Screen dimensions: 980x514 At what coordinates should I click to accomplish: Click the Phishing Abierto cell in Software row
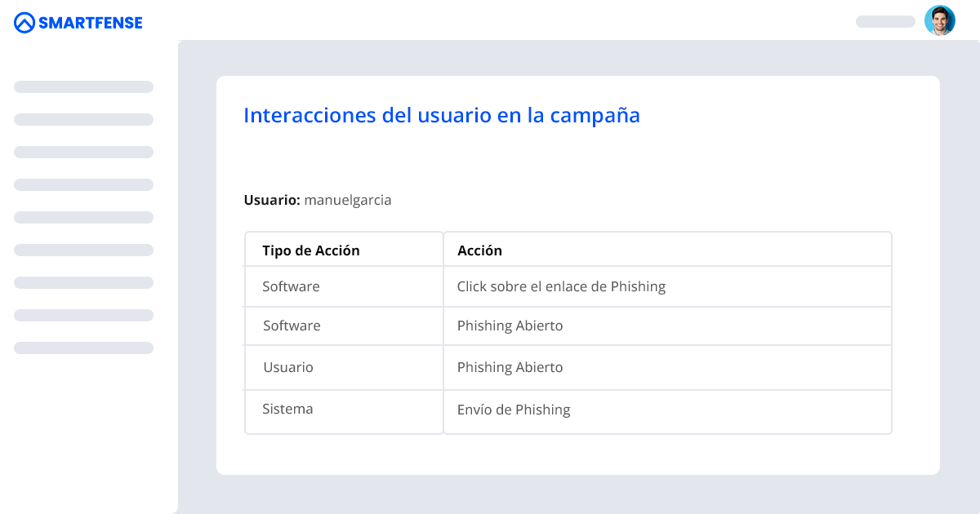point(667,326)
